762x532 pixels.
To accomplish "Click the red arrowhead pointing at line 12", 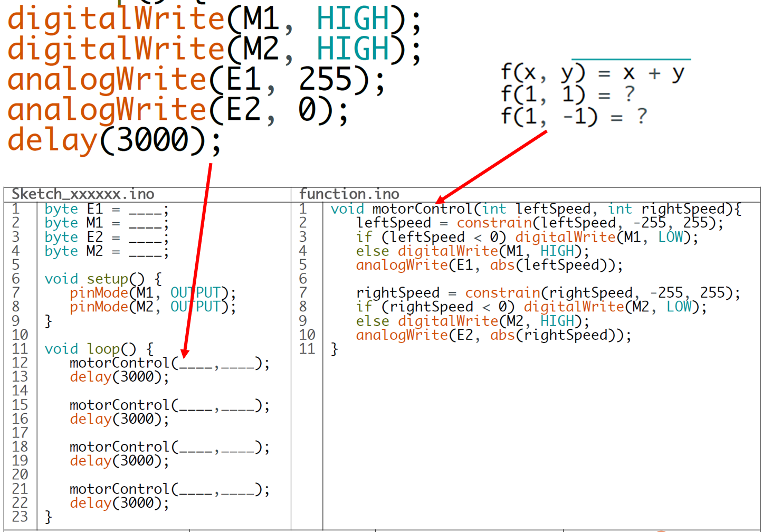I will 185,353.
